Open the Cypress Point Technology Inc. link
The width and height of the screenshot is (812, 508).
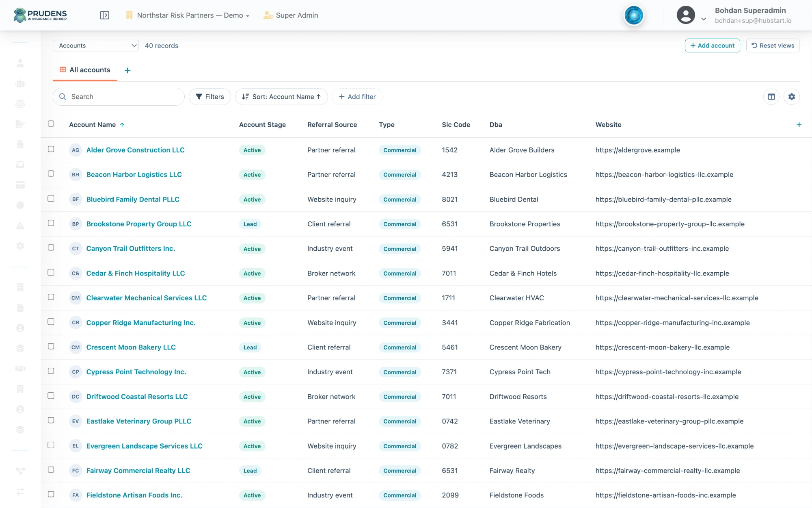(136, 372)
